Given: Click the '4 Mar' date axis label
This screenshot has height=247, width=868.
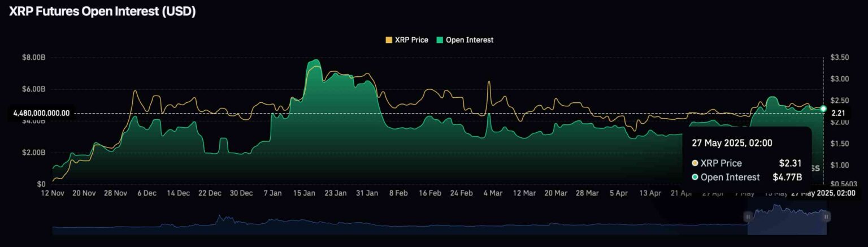Looking at the screenshot, I should pyautogui.click(x=493, y=193).
